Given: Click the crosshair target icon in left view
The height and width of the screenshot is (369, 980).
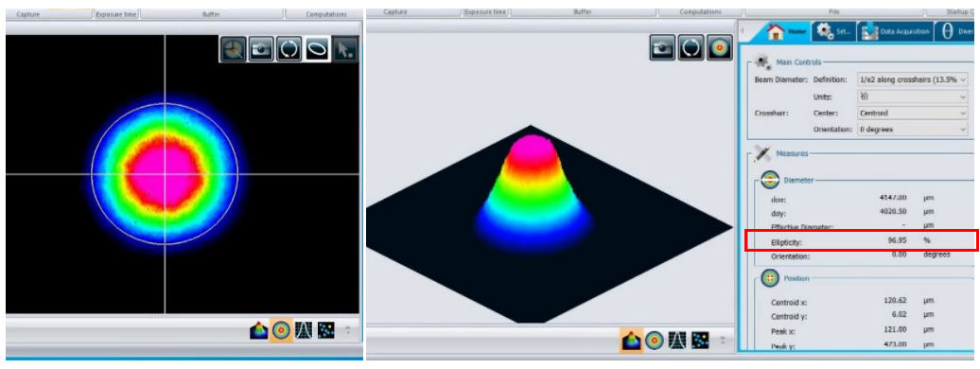Looking at the screenshot, I should pos(233,49).
